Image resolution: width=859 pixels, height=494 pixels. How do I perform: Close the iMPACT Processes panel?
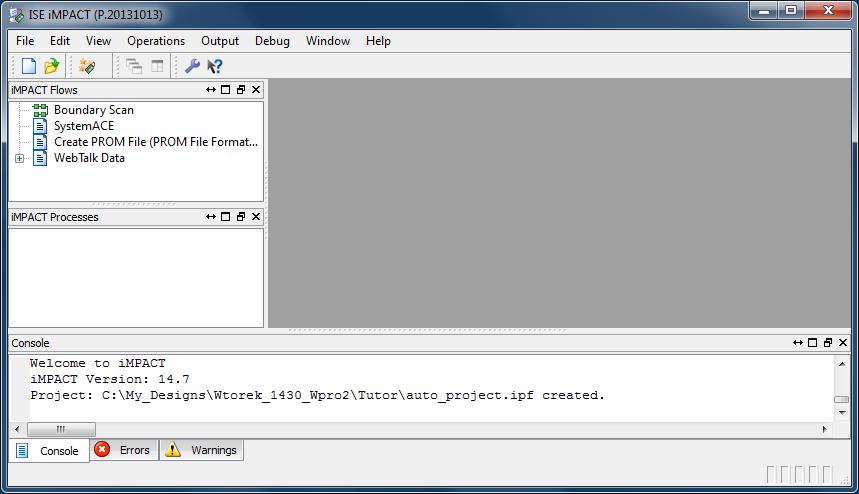tap(256, 217)
